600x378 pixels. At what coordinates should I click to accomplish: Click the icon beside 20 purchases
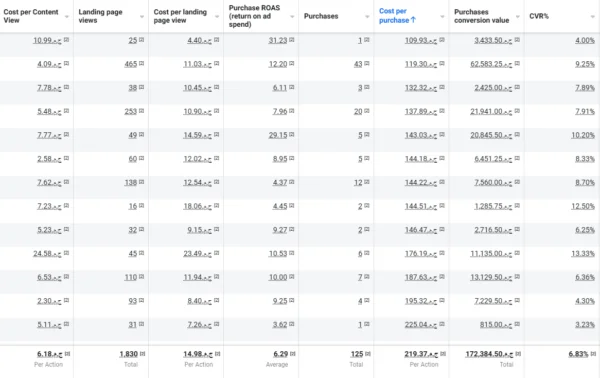coord(367,111)
